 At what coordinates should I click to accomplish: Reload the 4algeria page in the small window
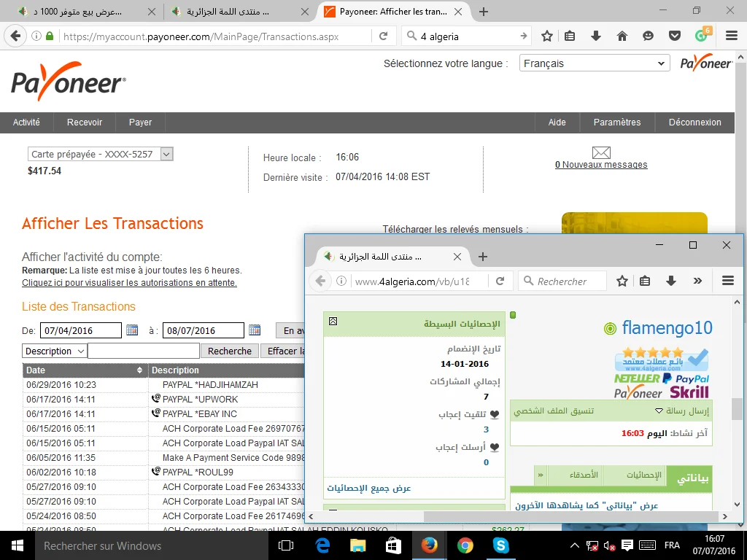pos(500,281)
